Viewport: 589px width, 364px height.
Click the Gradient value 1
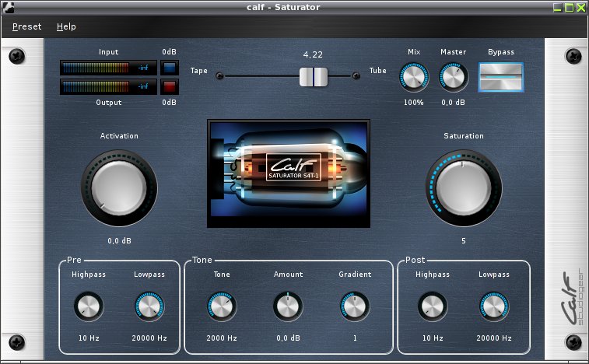pos(355,338)
